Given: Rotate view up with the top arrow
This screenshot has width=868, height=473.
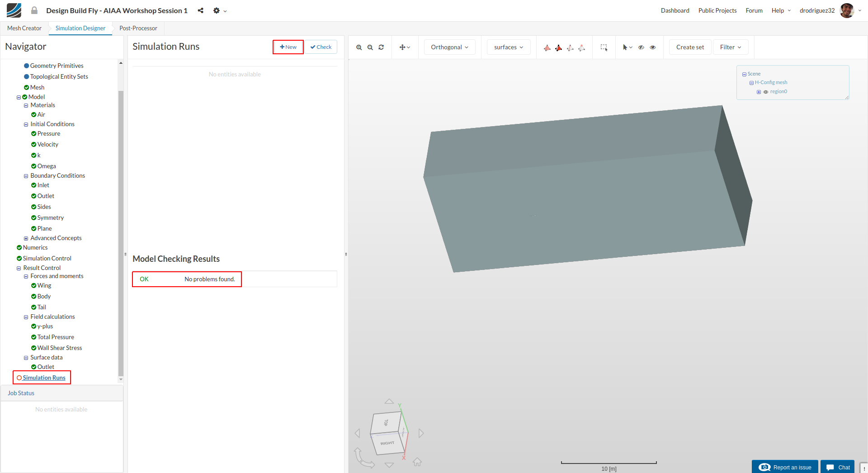Looking at the screenshot, I should coord(389,401).
